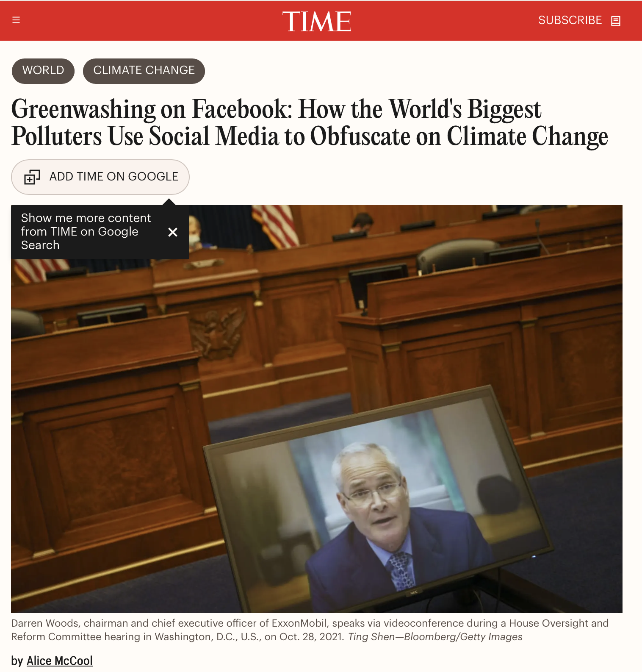Click the hearing room hero photo
Viewport: 642px width, 672px height.
click(317, 409)
